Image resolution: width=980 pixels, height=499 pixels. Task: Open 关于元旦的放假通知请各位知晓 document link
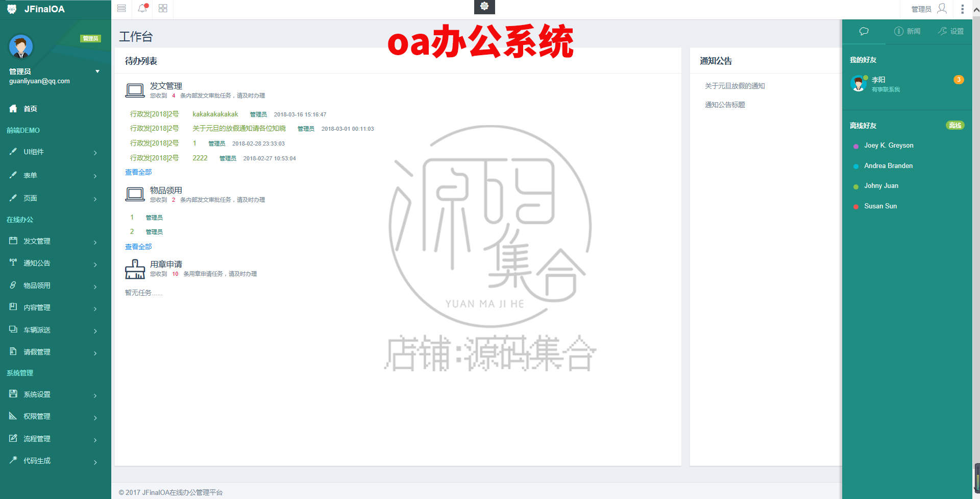tap(239, 129)
